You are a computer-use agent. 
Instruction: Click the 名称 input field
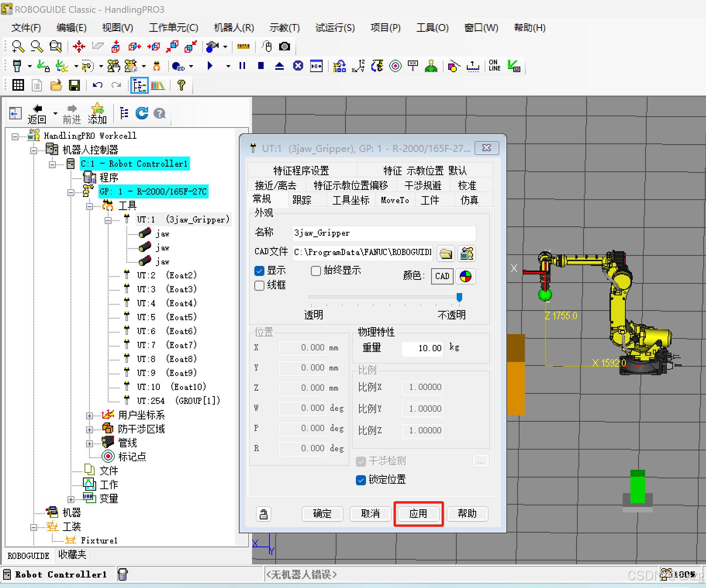click(x=384, y=233)
